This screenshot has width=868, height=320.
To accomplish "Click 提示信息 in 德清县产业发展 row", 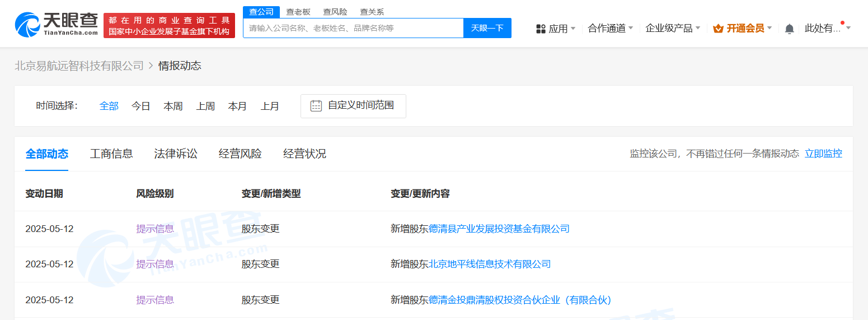I will [x=155, y=229].
